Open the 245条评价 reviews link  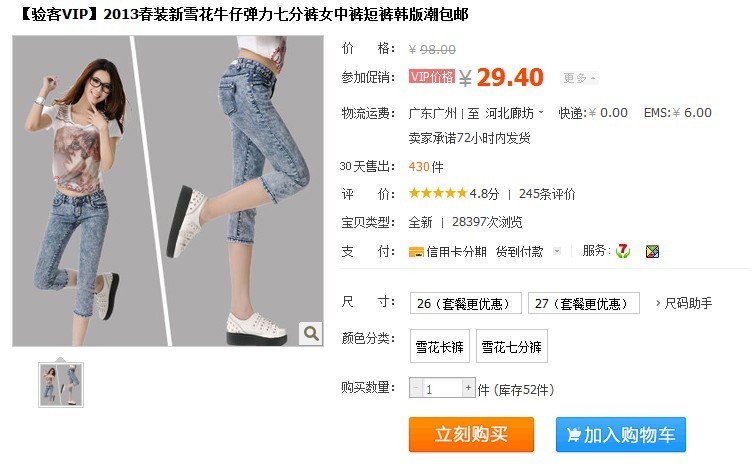pyautogui.click(x=547, y=194)
